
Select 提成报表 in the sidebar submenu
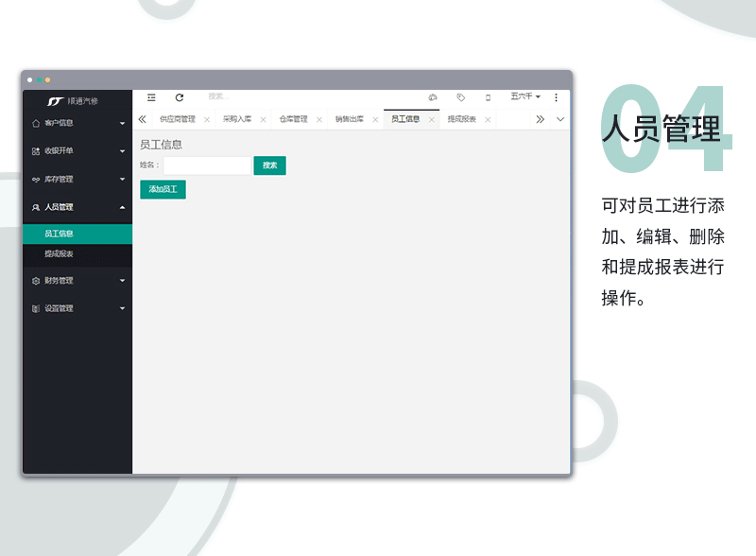[x=59, y=254]
